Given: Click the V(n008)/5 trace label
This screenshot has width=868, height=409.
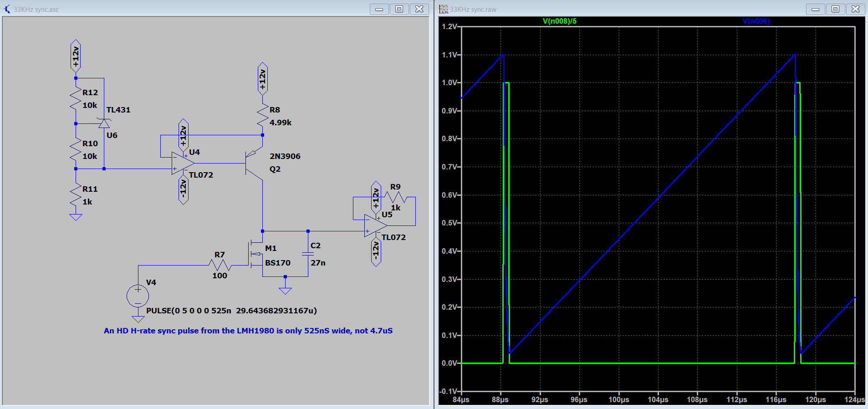Looking at the screenshot, I should coord(559,21).
